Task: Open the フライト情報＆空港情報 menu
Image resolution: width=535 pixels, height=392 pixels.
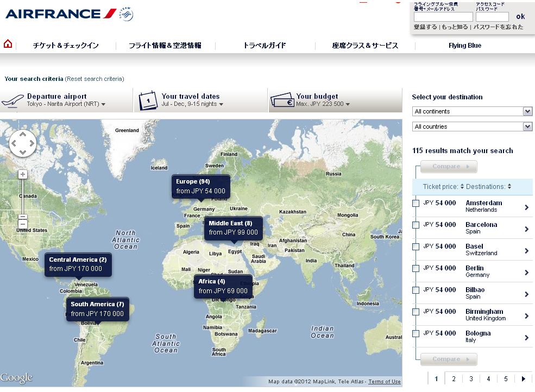Action: tap(165, 46)
